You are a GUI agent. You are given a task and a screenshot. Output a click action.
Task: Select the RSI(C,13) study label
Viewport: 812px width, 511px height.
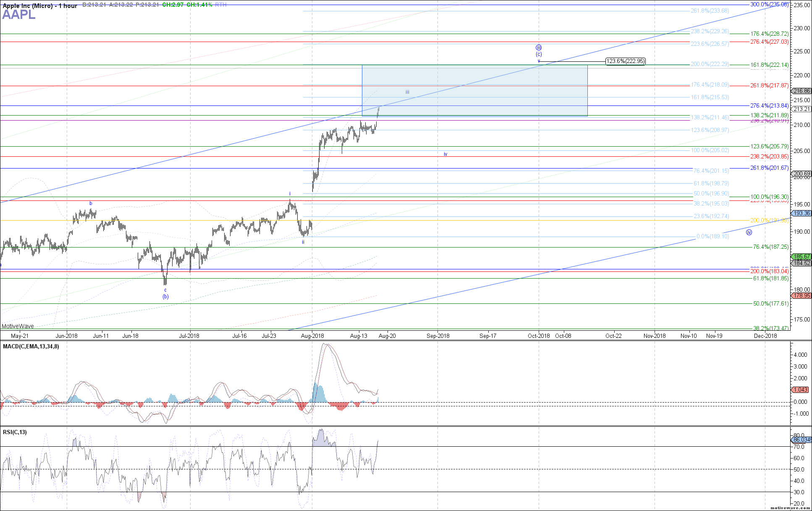point(15,432)
